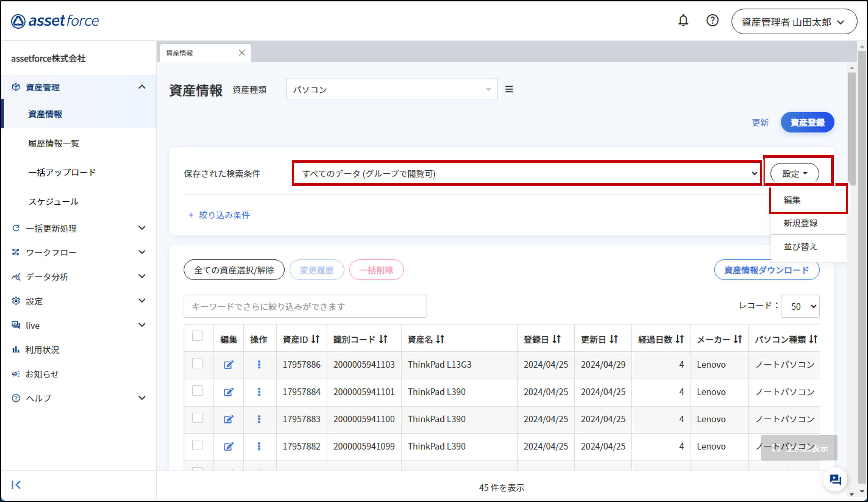Open operations menu for asset 17957884
Screen dimensions: 868x502
(x=259, y=392)
